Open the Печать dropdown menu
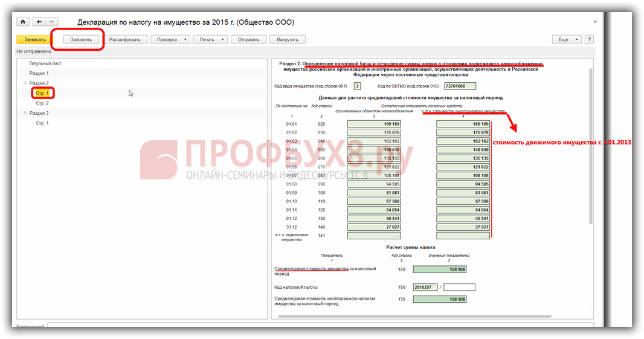644x339 pixels. tap(210, 40)
